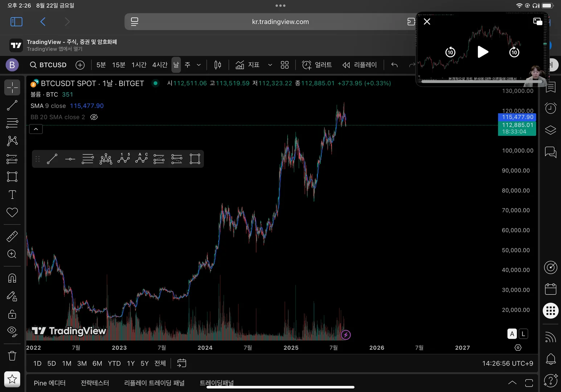Toggle logarithmic scale with the L button
The width and height of the screenshot is (561, 392).
[x=523, y=334]
